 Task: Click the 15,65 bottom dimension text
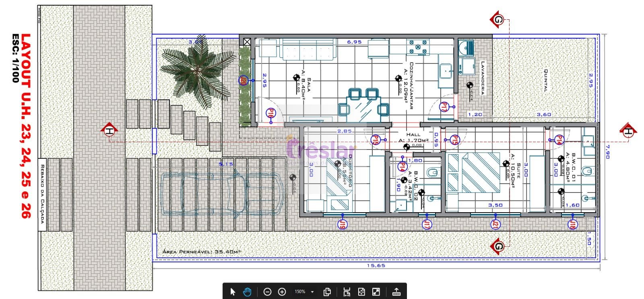[376, 266]
